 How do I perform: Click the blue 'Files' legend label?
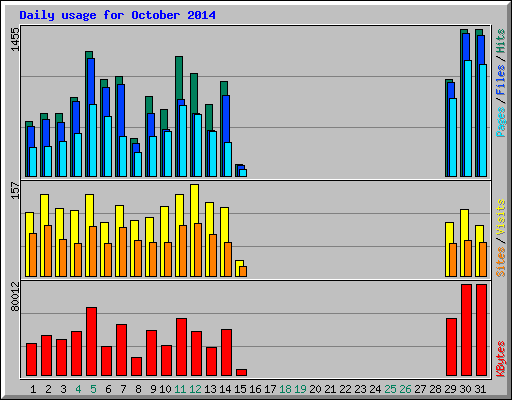click(501, 79)
